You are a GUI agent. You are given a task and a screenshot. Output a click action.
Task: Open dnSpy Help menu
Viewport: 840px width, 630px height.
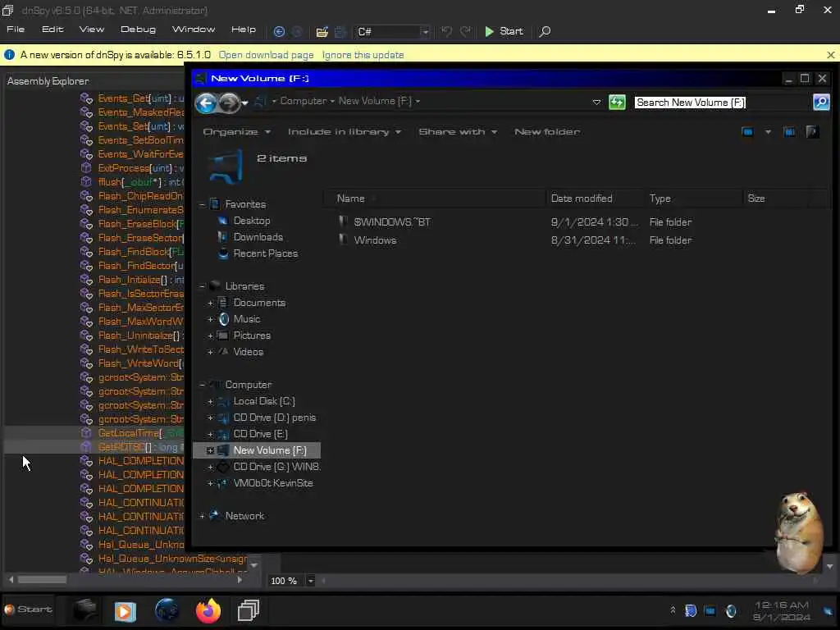pyautogui.click(x=243, y=30)
